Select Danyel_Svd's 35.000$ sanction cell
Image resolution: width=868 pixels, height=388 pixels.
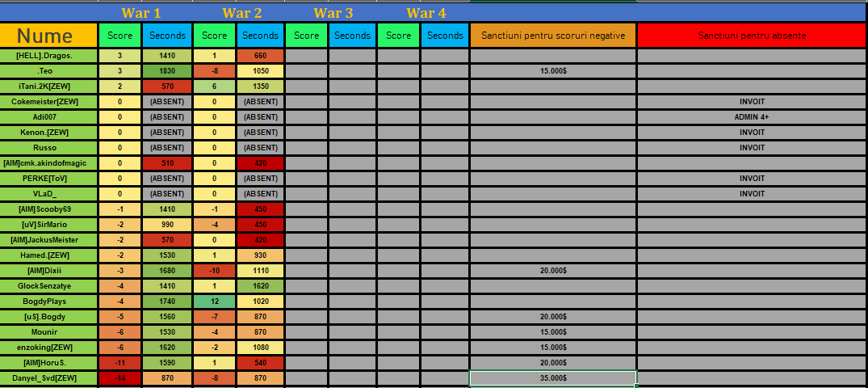(553, 378)
